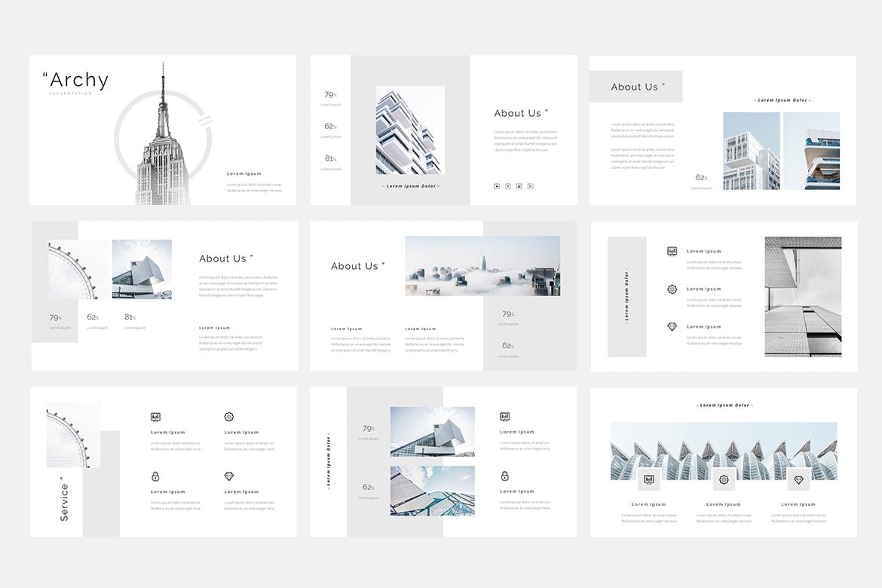Click the "About Us" heading left of foggy skyline
Image resolution: width=882 pixels, height=588 pixels.
pyautogui.click(x=358, y=266)
